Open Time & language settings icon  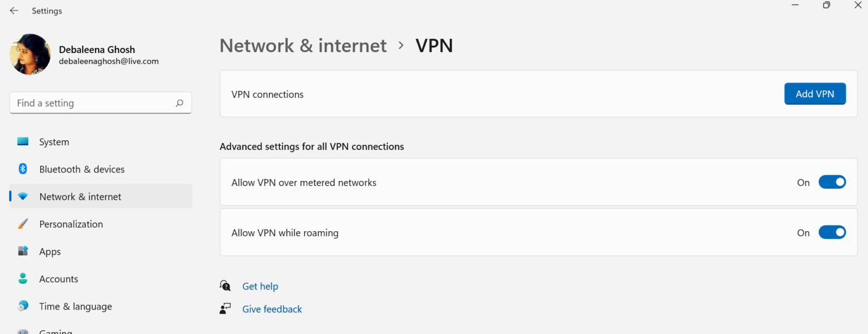pyautogui.click(x=23, y=306)
